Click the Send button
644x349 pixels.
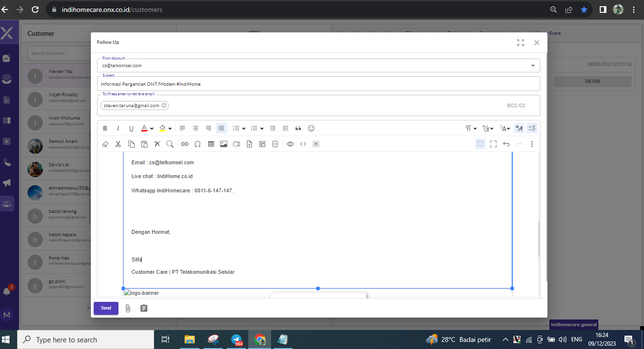(x=106, y=308)
